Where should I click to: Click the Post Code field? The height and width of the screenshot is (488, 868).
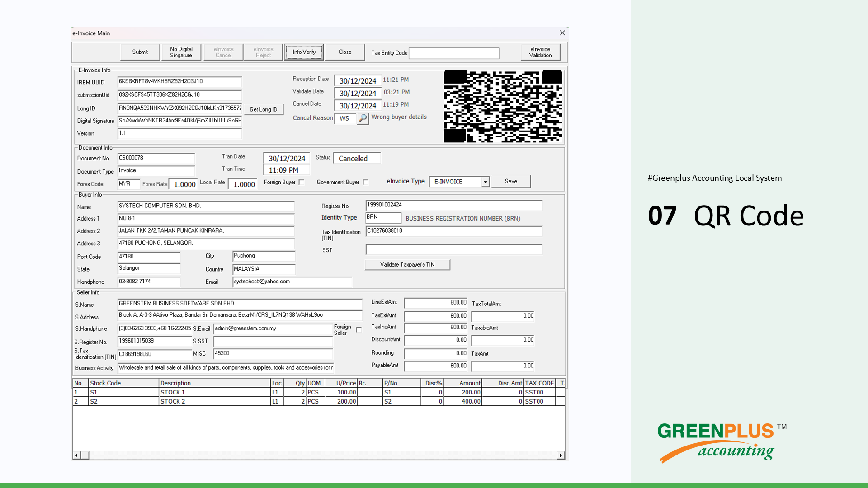pyautogui.click(x=149, y=257)
